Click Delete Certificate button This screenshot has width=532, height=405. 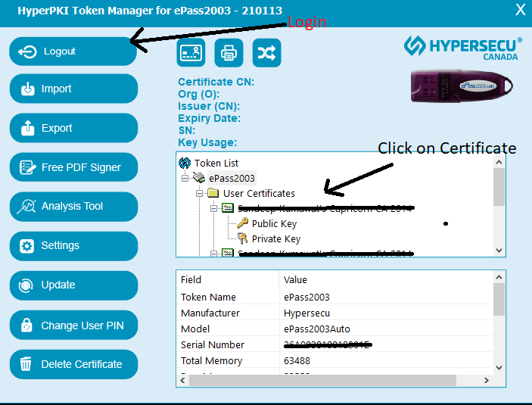pyautogui.click(x=73, y=364)
